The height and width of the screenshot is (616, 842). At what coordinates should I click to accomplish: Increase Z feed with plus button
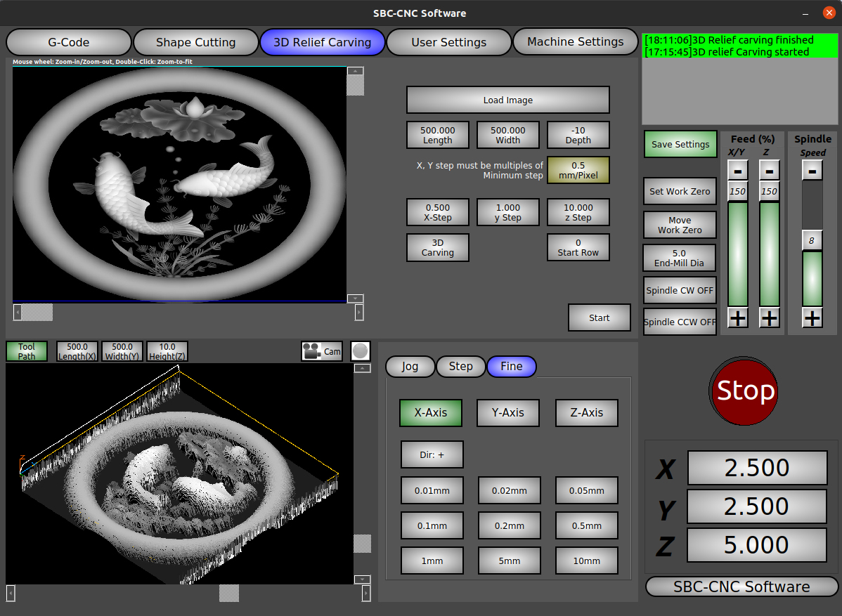pos(770,318)
